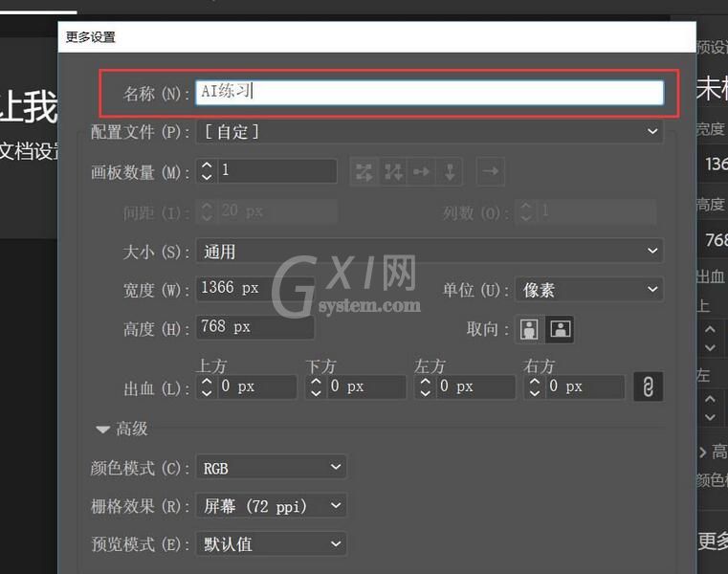Increase right bleed 右方 with up arrow
This screenshot has width=728, height=574.
click(x=535, y=382)
